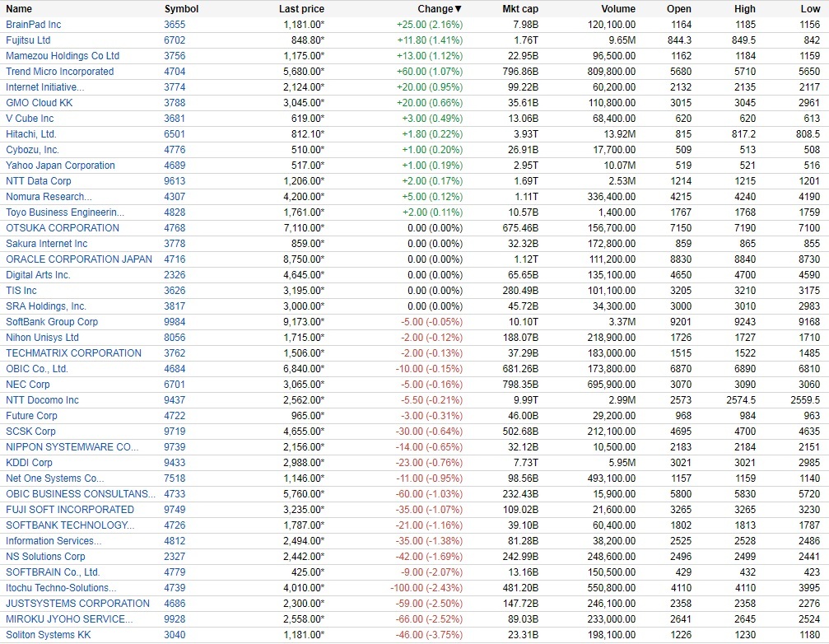The width and height of the screenshot is (829, 644).
Task: Open the TECHMATRIX CORPORATION link
Action: click(x=73, y=353)
